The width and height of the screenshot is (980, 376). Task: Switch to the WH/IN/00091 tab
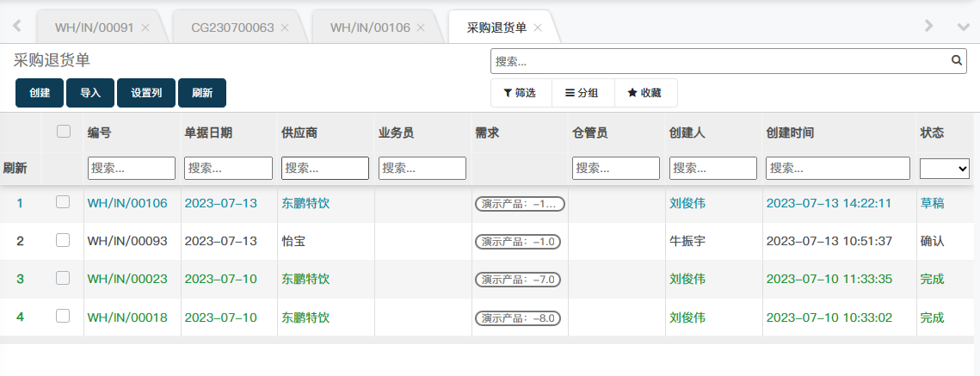tap(94, 28)
